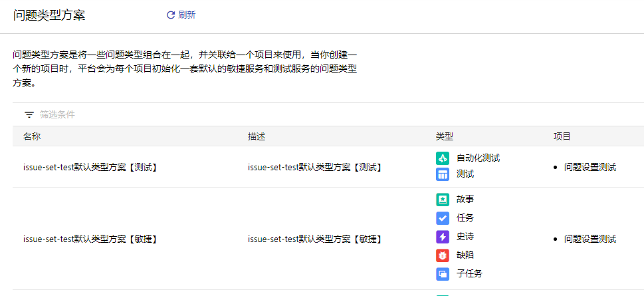Click the 刷新 button label

(187, 15)
